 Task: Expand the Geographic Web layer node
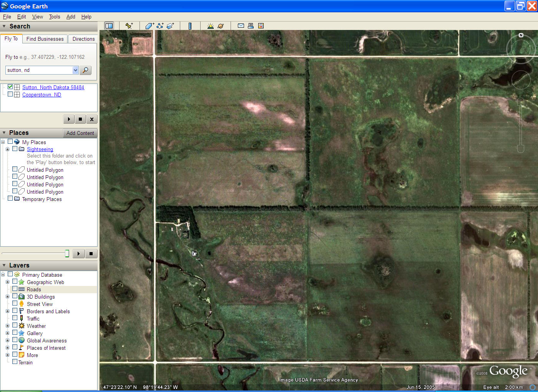tap(7, 282)
